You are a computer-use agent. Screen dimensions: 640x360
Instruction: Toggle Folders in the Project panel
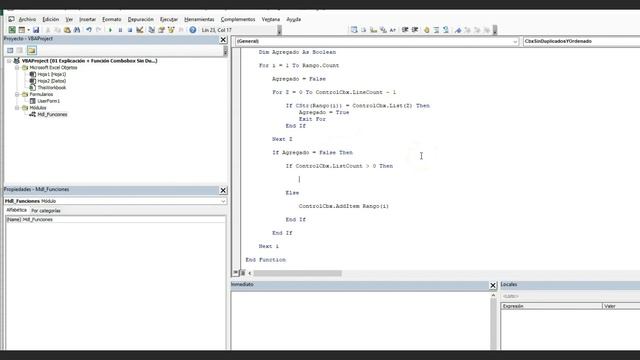pyautogui.click(x=32, y=50)
